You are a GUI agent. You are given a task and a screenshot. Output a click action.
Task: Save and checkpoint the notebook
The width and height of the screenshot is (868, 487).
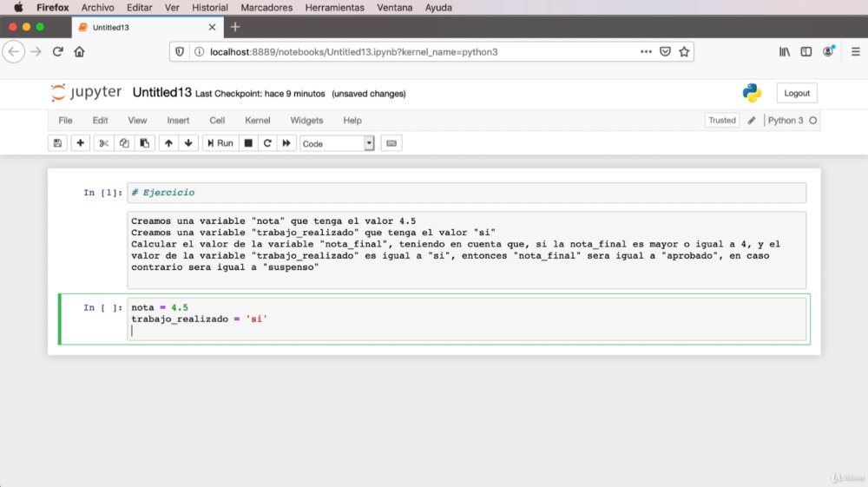pos(57,143)
